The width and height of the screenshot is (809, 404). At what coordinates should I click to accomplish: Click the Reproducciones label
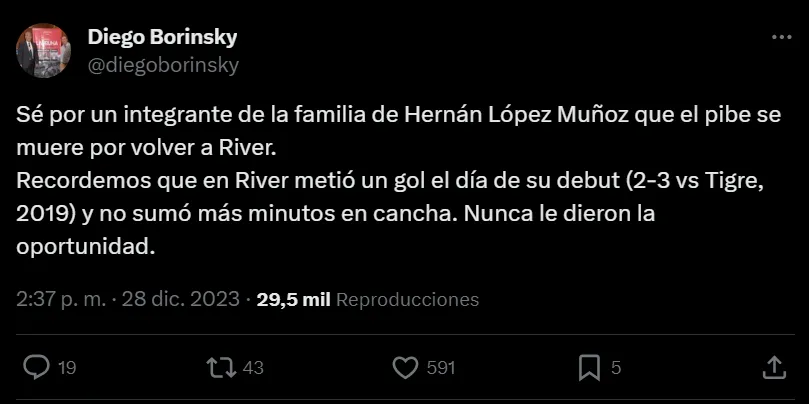tap(407, 299)
